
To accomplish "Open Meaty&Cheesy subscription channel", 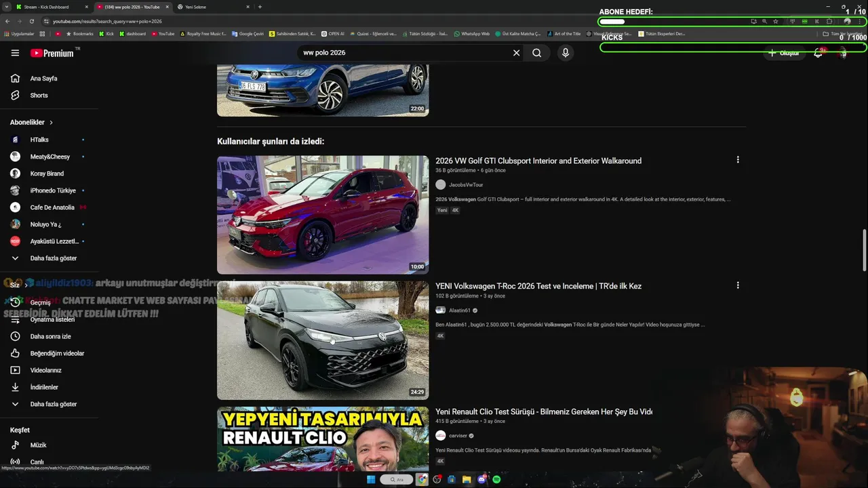I will [49, 157].
